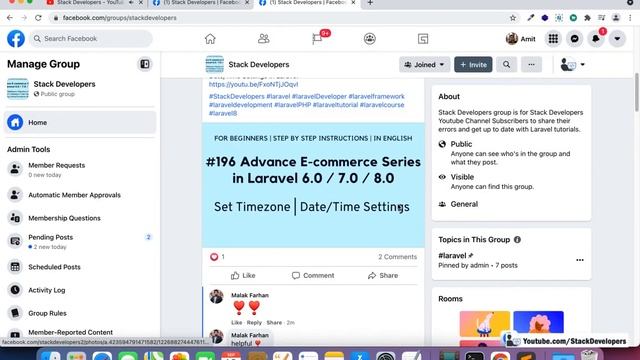Open Amit's profile
The width and height of the screenshot is (640, 360).
pyautogui.click(x=520, y=39)
